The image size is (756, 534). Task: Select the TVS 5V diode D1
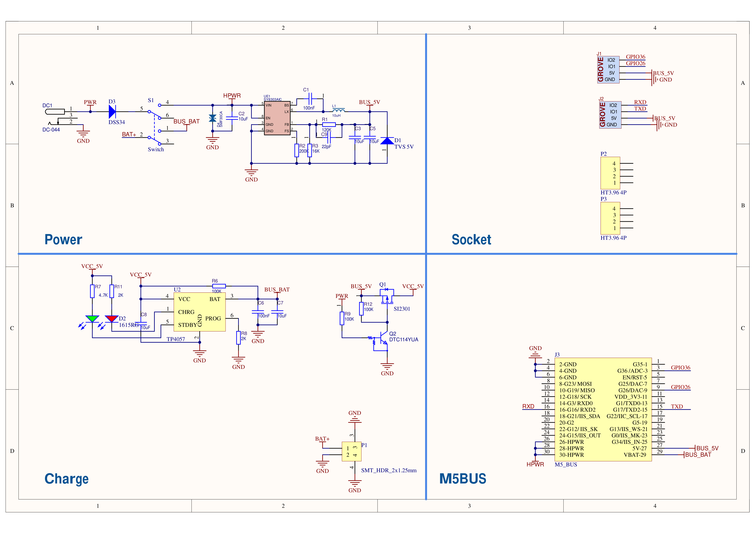pyautogui.click(x=387, y=141)
